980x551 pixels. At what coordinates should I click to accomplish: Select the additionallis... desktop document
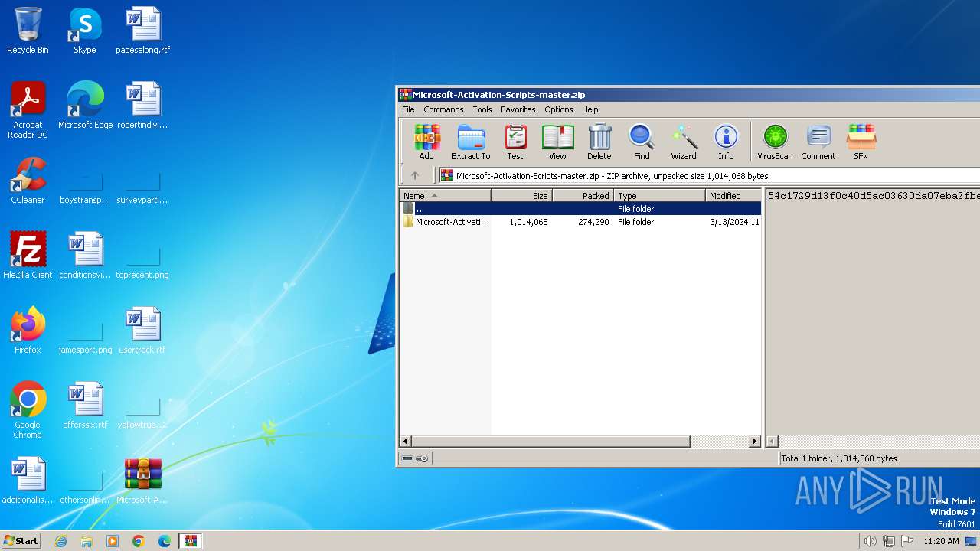pyautogui.click(x=28, y=481)
